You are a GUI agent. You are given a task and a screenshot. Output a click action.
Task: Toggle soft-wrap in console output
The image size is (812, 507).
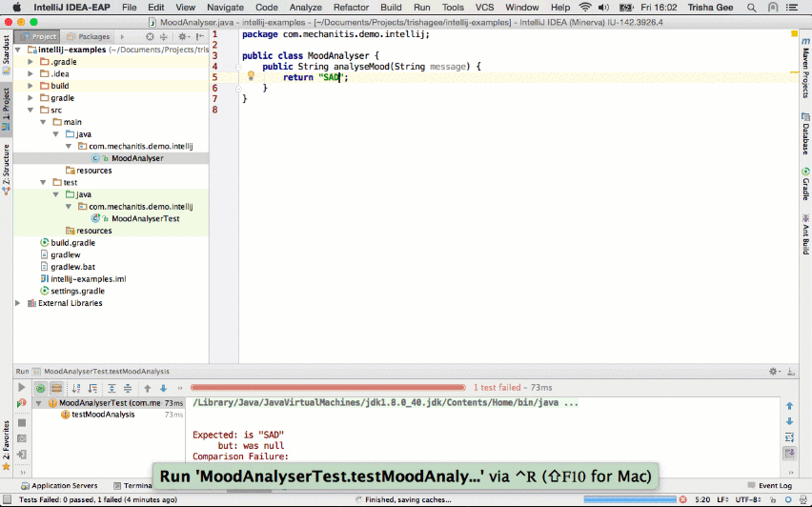(x=790, y=437)
